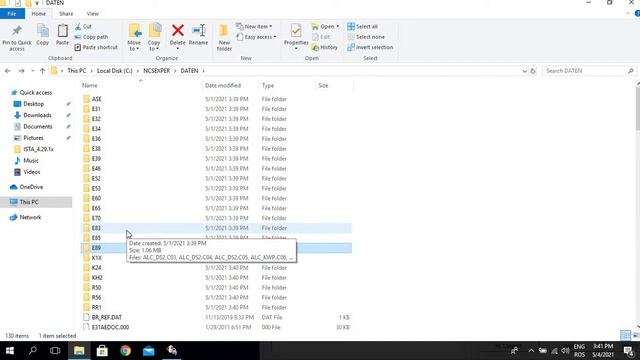The image size is (640, 360).
Task: Click Select all
Action: coord(362,27)
